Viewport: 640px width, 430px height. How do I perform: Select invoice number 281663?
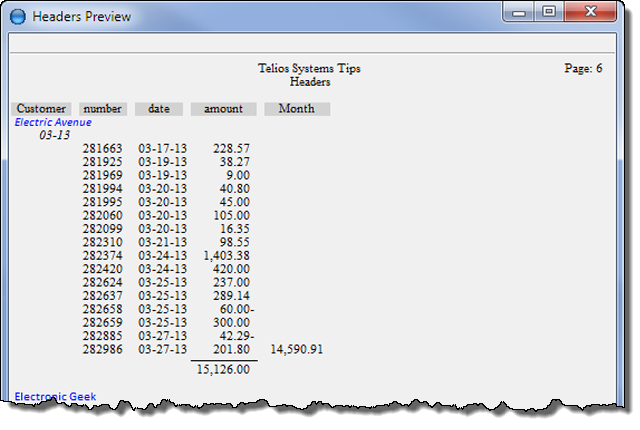click(x=102, y=148)
